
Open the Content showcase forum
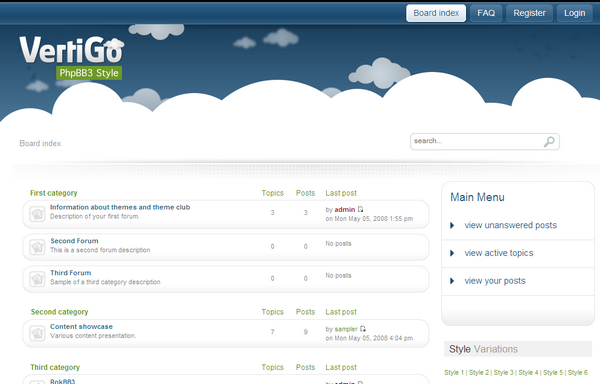pyautogui.click(x=82, y=327)
